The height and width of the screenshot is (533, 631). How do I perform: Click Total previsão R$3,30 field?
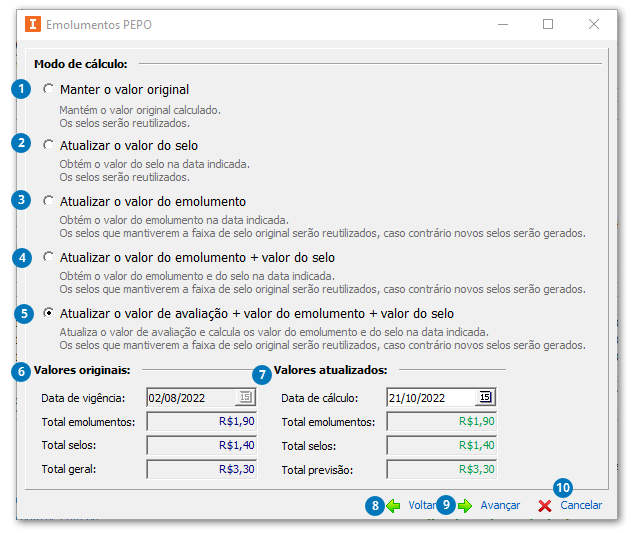coord(442,469)
